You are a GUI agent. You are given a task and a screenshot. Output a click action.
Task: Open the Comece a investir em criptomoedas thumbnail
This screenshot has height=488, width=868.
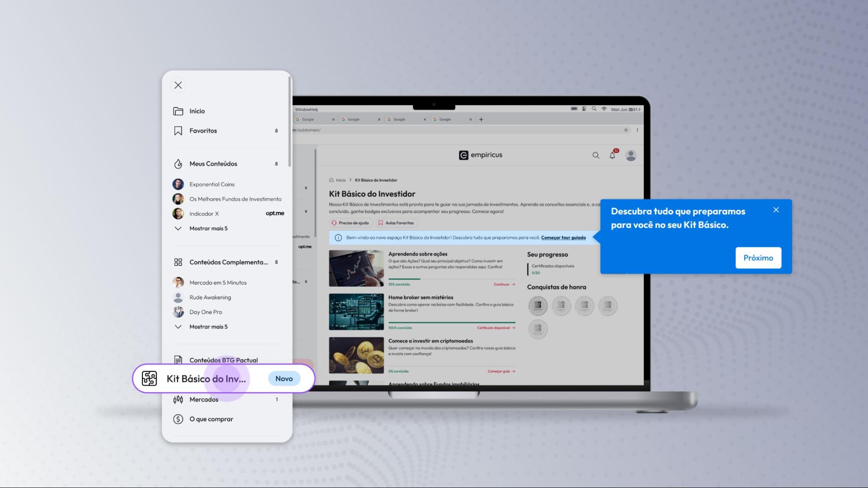point(356,355)
